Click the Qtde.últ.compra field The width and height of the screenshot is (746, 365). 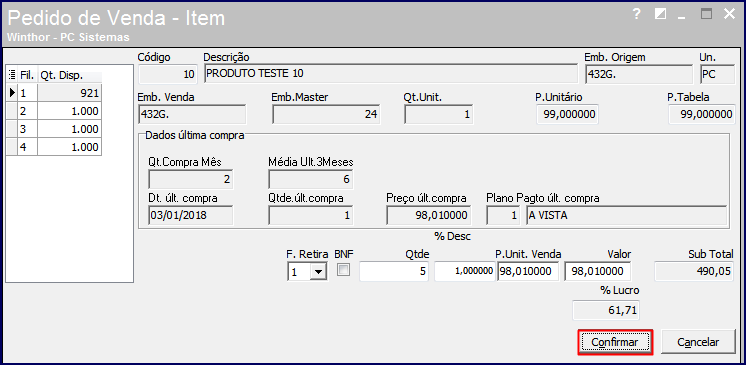pyautogui.click(x=311, y=215)
